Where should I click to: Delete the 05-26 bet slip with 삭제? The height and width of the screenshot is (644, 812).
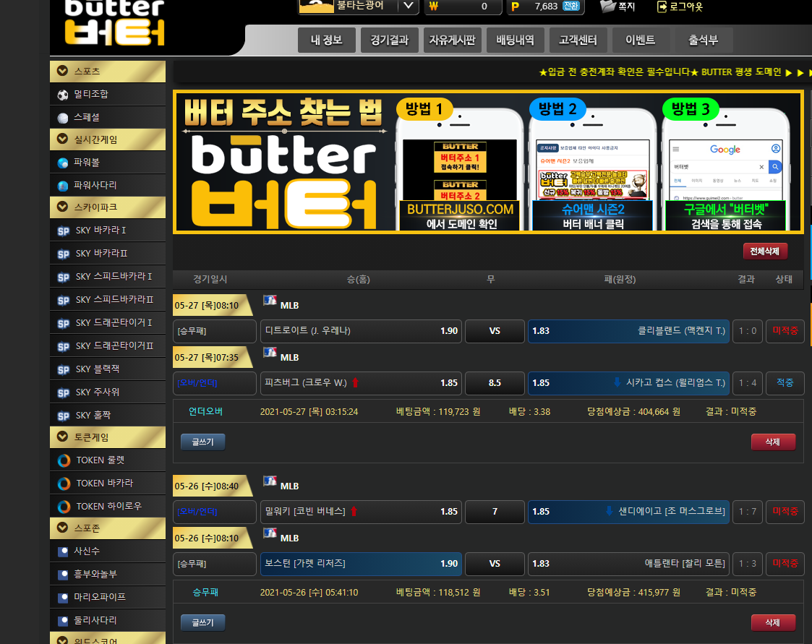coord(773,623)
